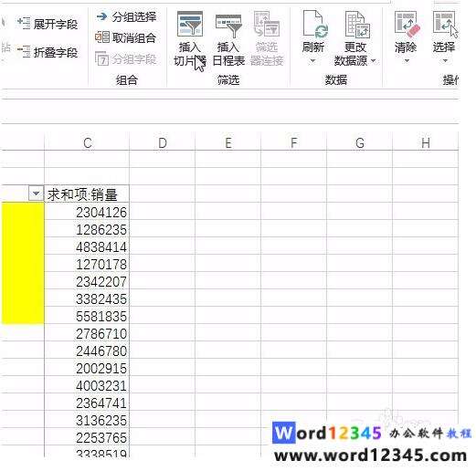
Task: Click cell with value 4003231
Action: pos(87,385)
